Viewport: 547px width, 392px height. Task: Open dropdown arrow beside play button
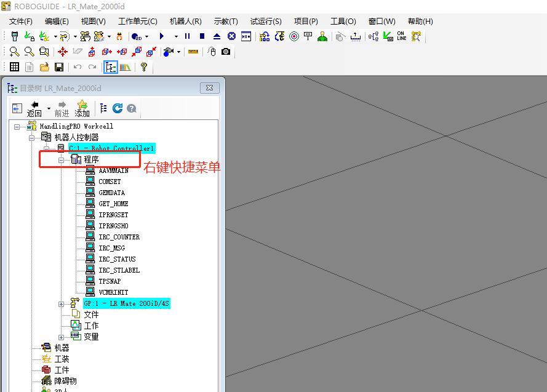pyautogui.click(x=176, y=36)
